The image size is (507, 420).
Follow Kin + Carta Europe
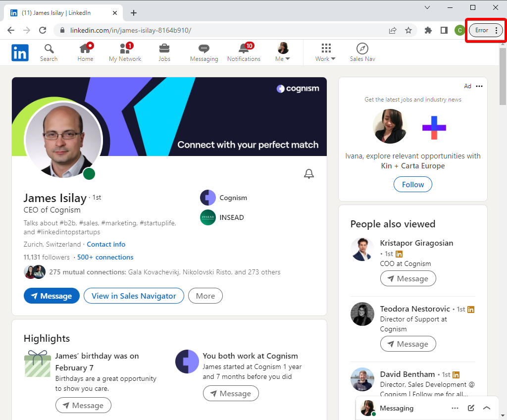tap(413, 184)
